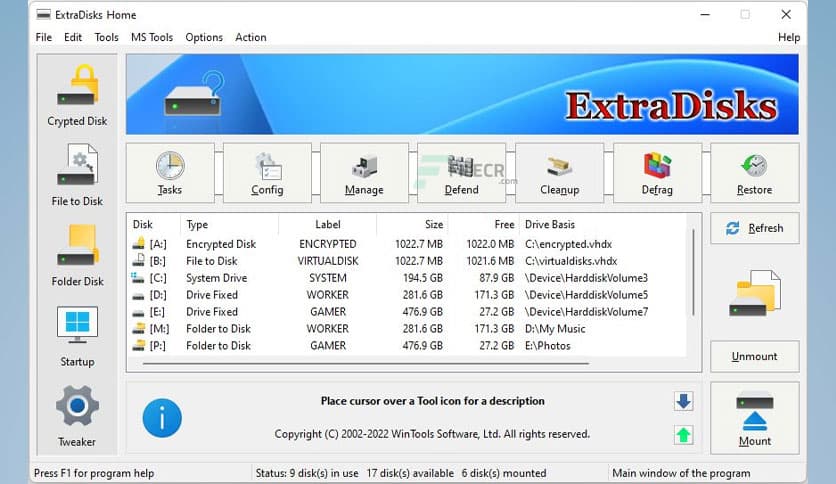Launch the Tasks scheduler icon

[170, 173]
